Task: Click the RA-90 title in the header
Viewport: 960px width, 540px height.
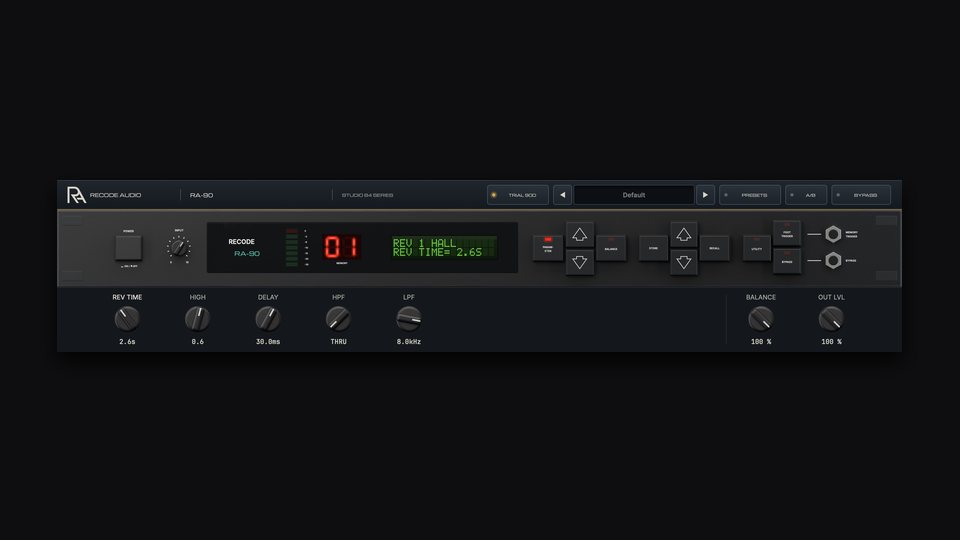Action: 201,195
